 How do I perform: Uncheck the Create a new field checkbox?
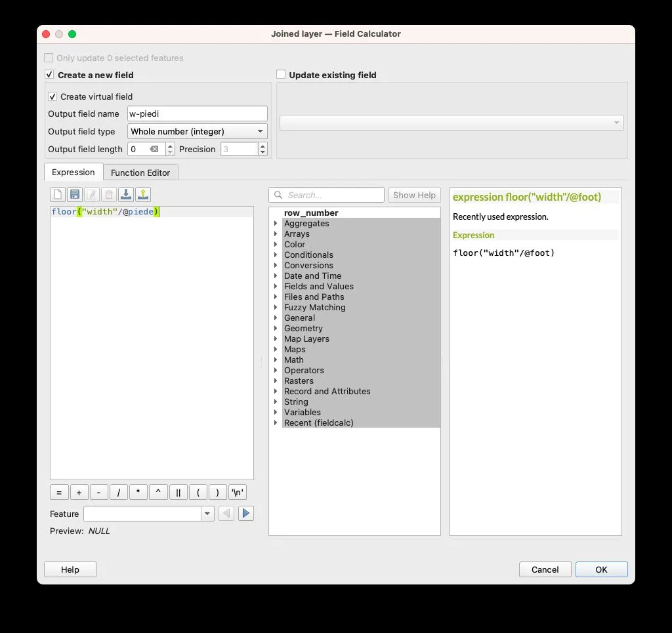click(49, 75)
